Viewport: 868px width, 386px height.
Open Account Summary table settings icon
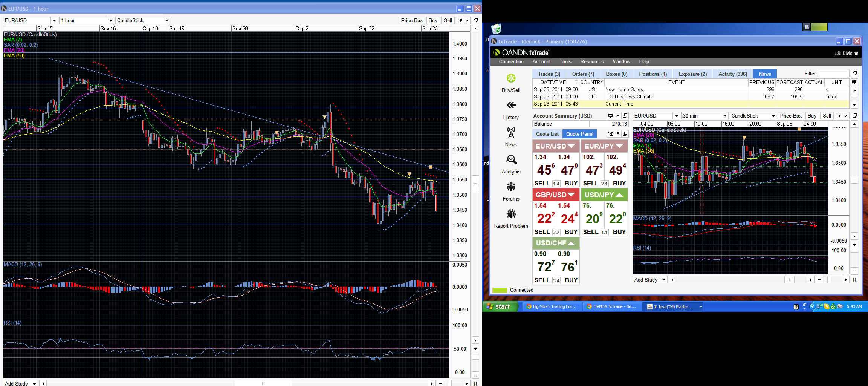[611, 116]
